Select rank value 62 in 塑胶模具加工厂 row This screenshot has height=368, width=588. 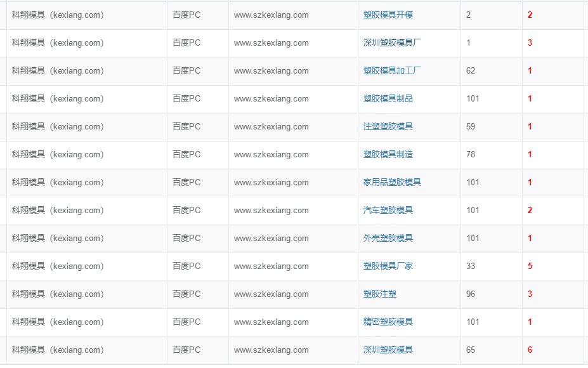(471, 70)
